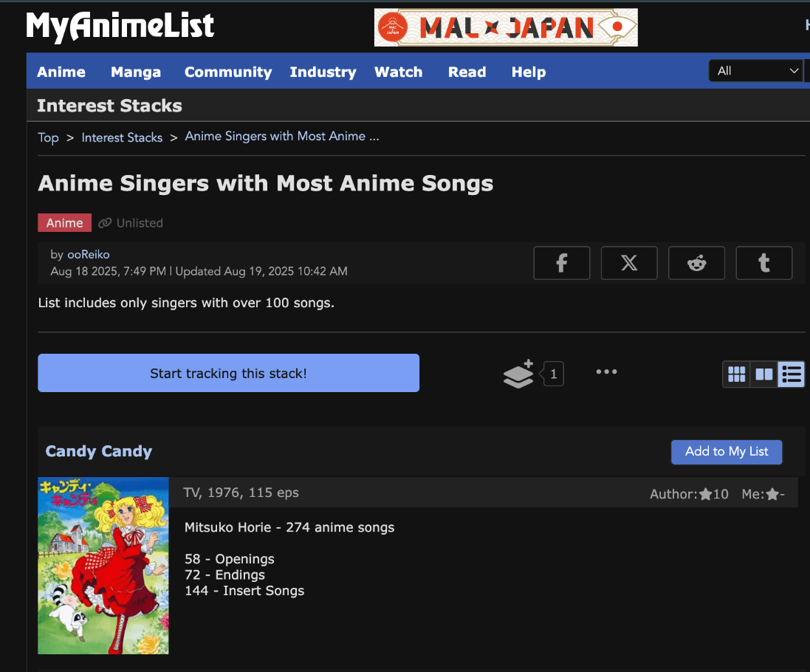Open the MAL x Japan banner
This screenshot has height=672, width=810.
pyautogui.click(x=506, y=27)
